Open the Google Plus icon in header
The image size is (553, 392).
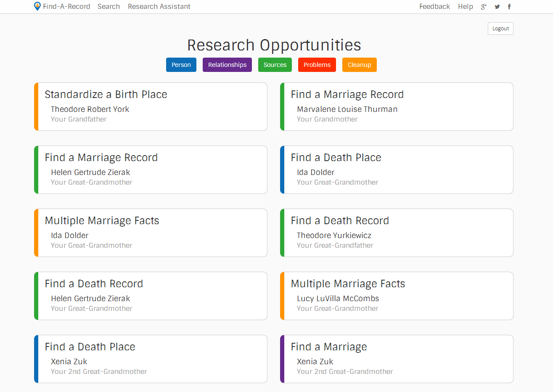point(484,6)
